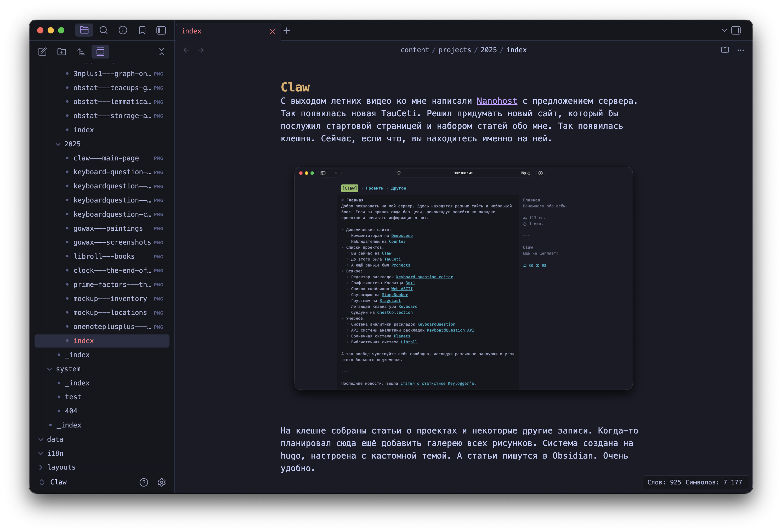Click the new note pencil icon
Viewport: 782px width, 532px height.
42,51
